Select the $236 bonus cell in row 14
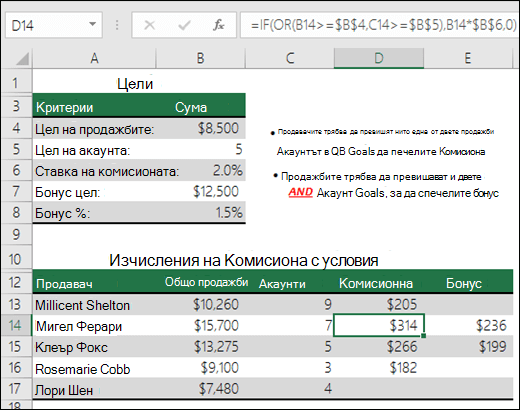The height and width of the screenshot is (410, 520). click(x=469, y=325)
